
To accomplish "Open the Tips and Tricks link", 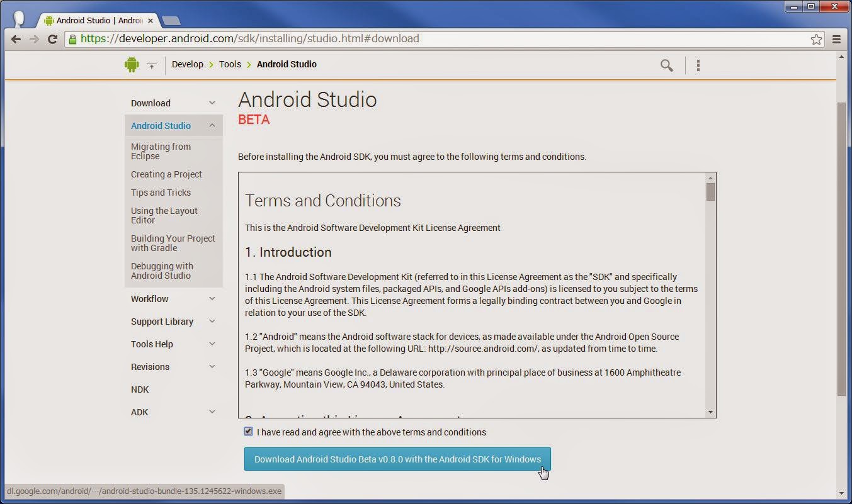I will pos(161,193).
